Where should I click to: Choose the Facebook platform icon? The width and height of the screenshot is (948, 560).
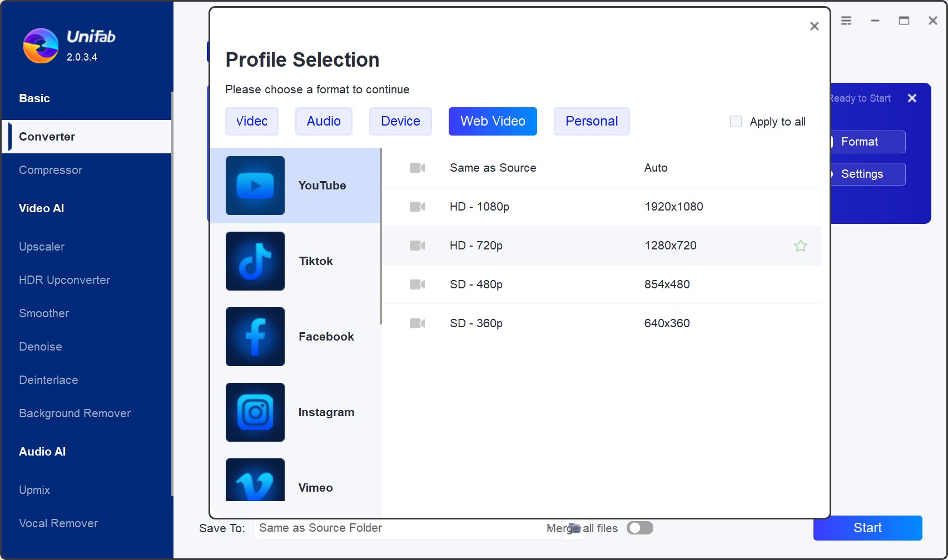255,337
